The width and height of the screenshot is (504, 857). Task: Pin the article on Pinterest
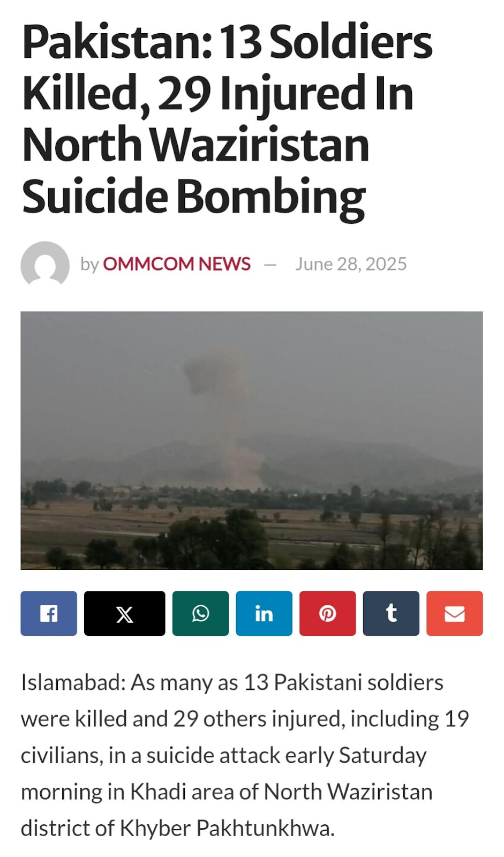(x=327, y=613)
